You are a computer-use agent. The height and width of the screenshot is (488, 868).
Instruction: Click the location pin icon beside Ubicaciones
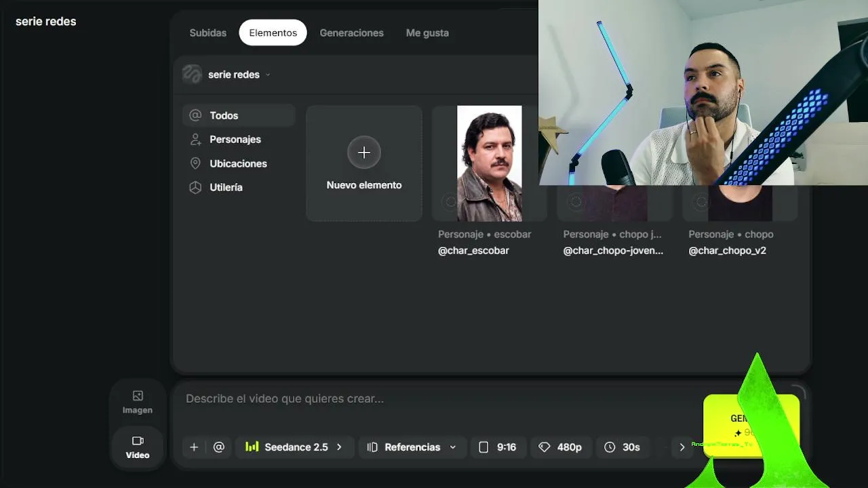[195, 163]
